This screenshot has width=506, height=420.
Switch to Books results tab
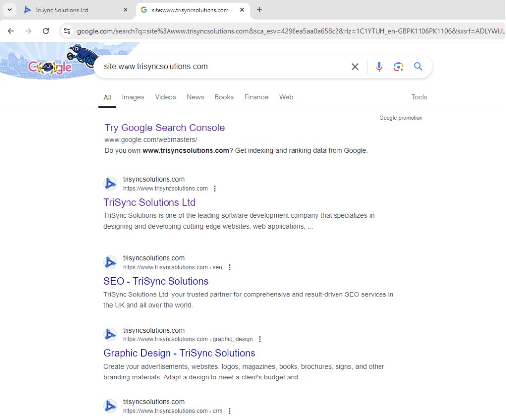pos(224,97)
